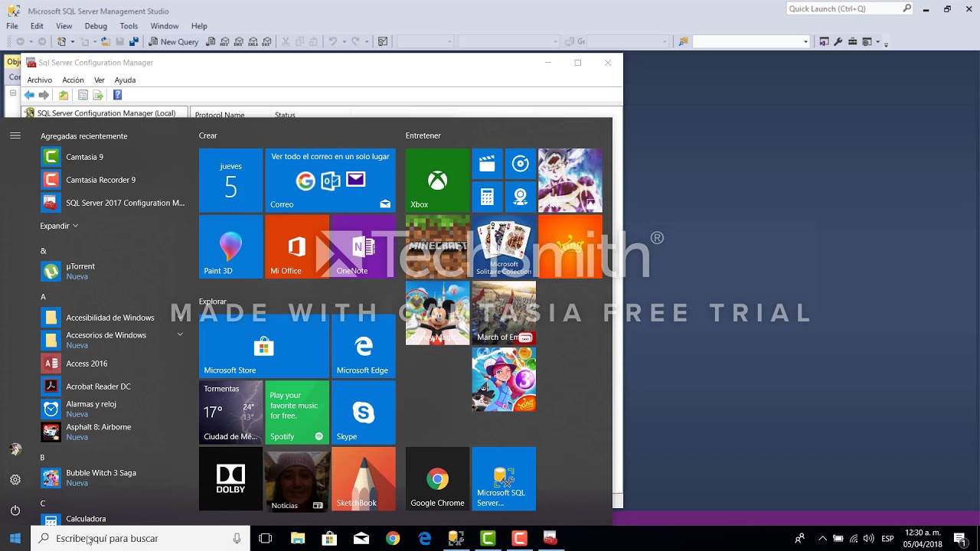Open the Xbox tile

point(437,181)
